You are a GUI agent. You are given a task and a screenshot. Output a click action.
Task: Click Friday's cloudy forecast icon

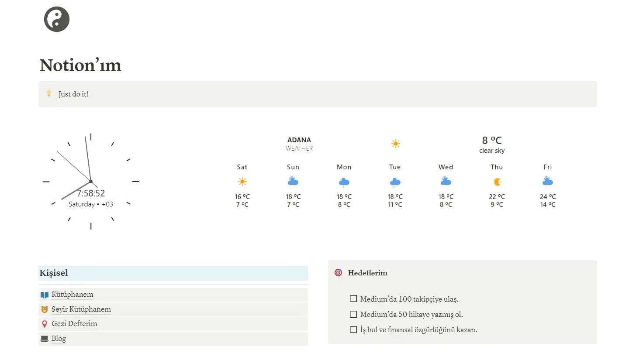[x=548, y=181]
